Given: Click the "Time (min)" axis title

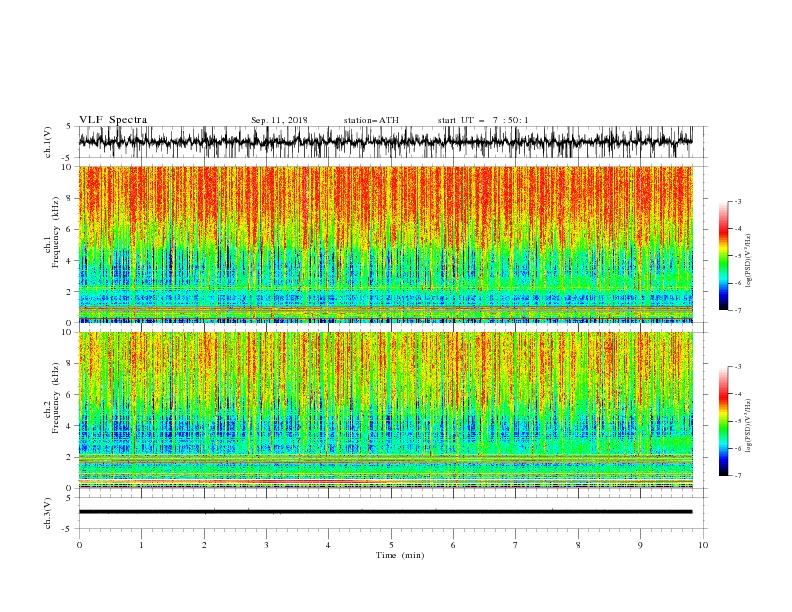Looking at the screenshot, I should [400, 555].
